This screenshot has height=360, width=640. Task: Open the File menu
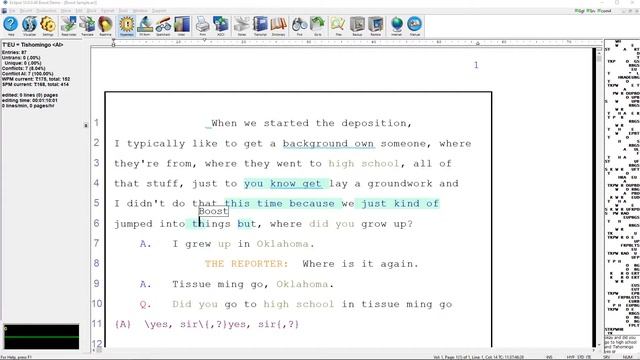[12, 11]
